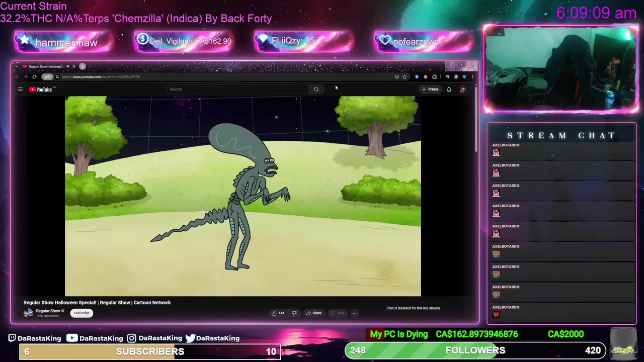
Task: Open the browser media control icon
Action: [447, 76]
